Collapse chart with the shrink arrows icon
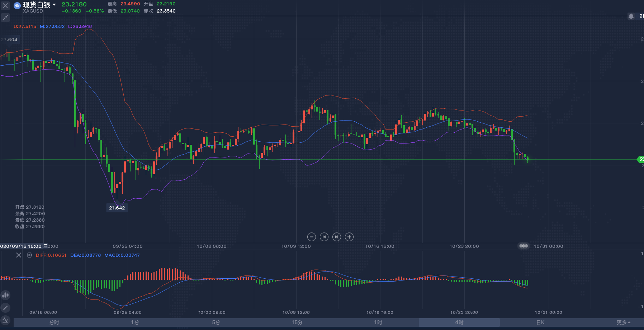 (5, 18)
